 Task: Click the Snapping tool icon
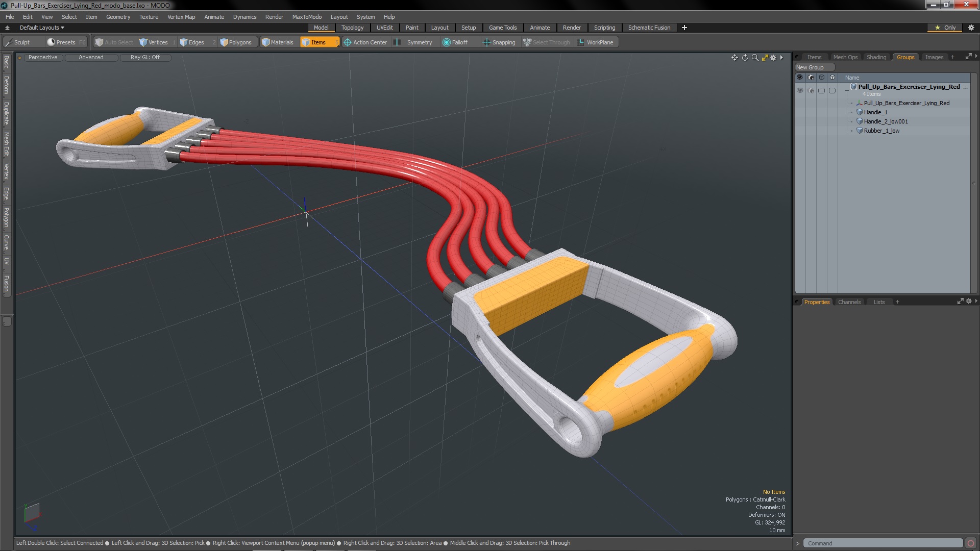coord(499,42)
